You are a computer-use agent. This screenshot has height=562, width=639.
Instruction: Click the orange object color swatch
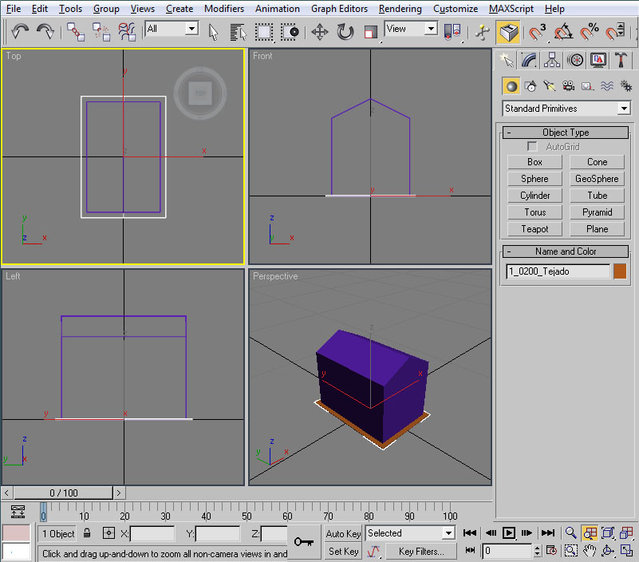620,271
